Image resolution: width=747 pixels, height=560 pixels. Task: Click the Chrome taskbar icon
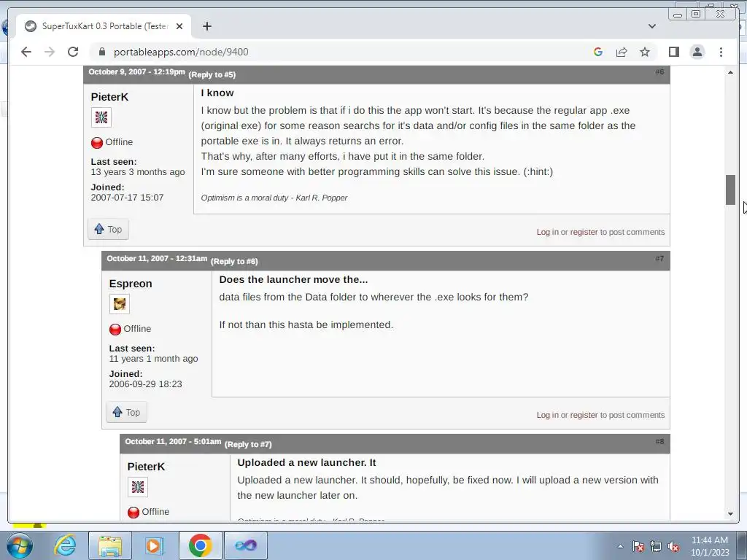click(x=201, y=545)
